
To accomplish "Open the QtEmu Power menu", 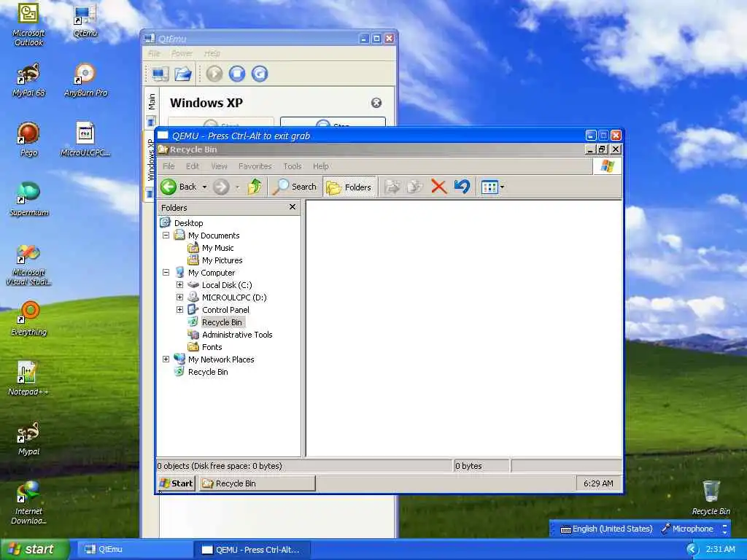I will tap(182, 53).
